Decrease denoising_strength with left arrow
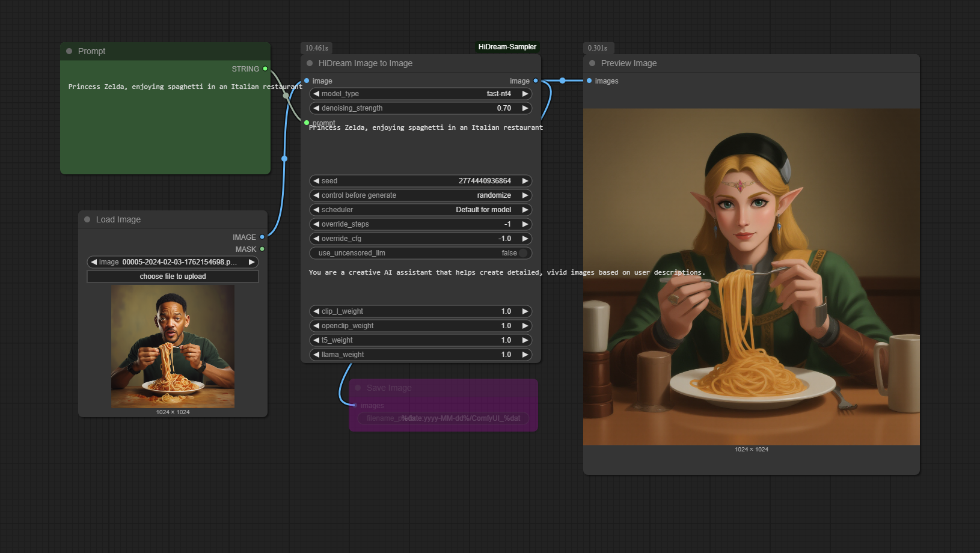 [x=316, y=108]
